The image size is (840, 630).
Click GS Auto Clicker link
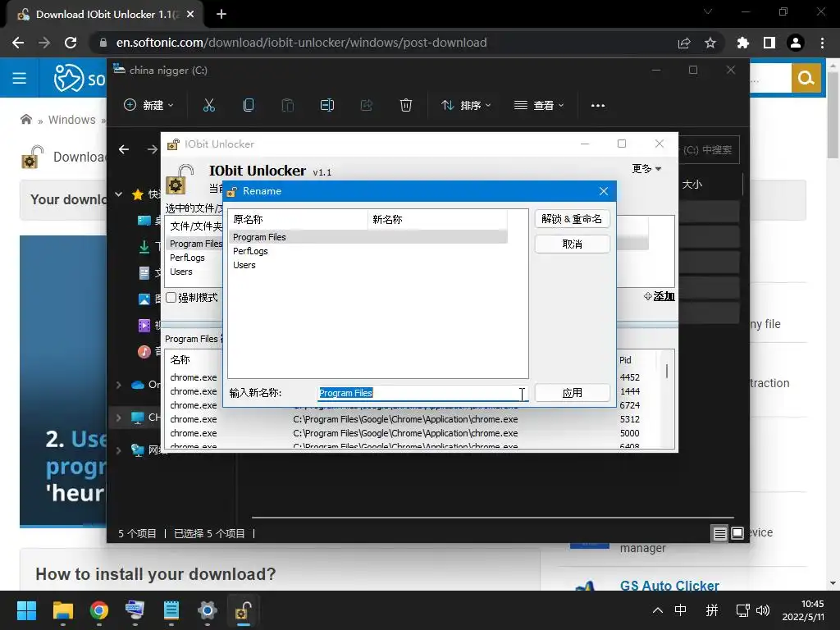[x=669, y=586]
